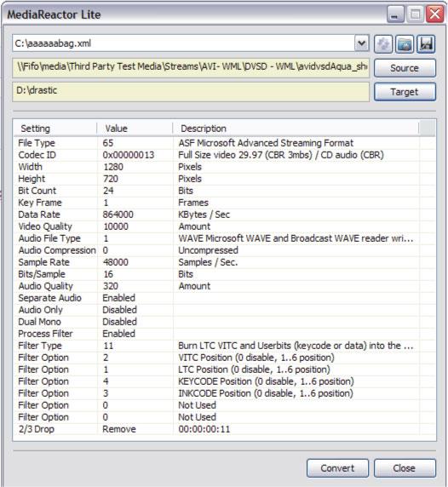Screen dimensions: 448x487
Task: Click the Close button at bottom
Action: coord(405,468)
